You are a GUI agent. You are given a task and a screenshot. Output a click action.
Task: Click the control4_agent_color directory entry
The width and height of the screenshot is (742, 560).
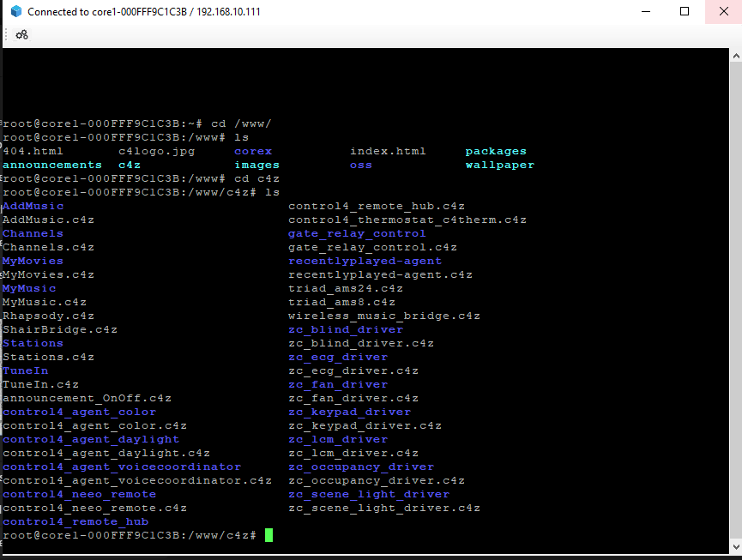(80, 412)
